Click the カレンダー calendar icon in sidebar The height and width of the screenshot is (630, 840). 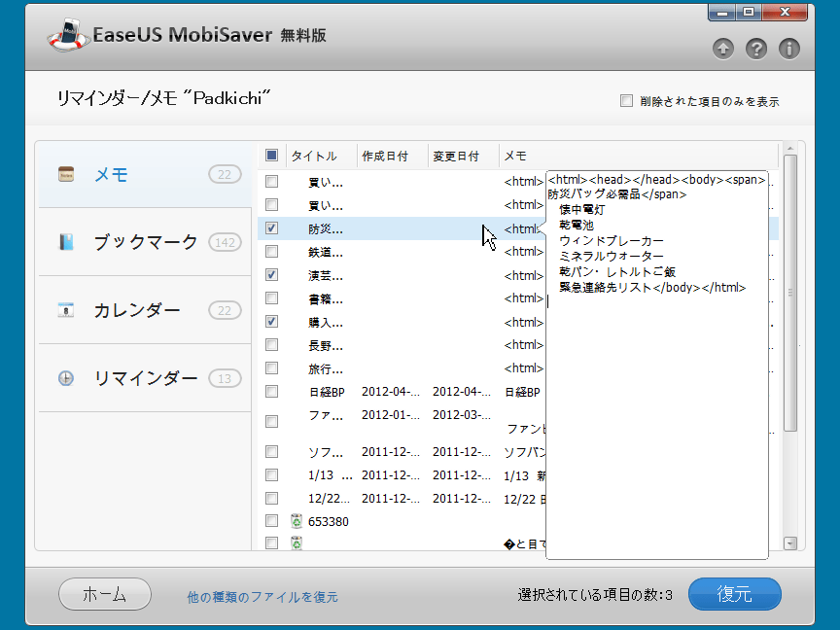click(66, 310)
